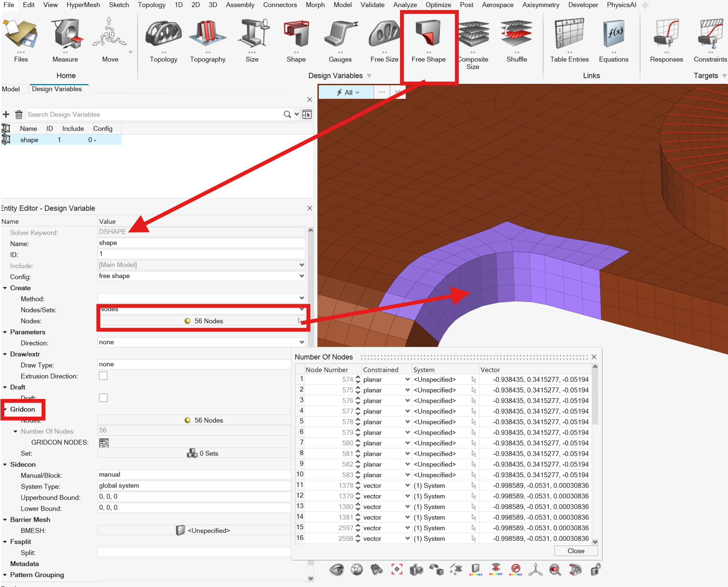Open the Constraints tool
The width and height of the screenshot is (728, 587).
click(x=710, y=40)
